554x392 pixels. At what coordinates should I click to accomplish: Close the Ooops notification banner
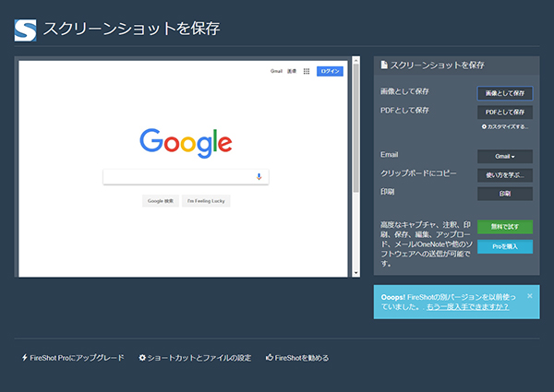pyautogui.click(x=530, y=296)
